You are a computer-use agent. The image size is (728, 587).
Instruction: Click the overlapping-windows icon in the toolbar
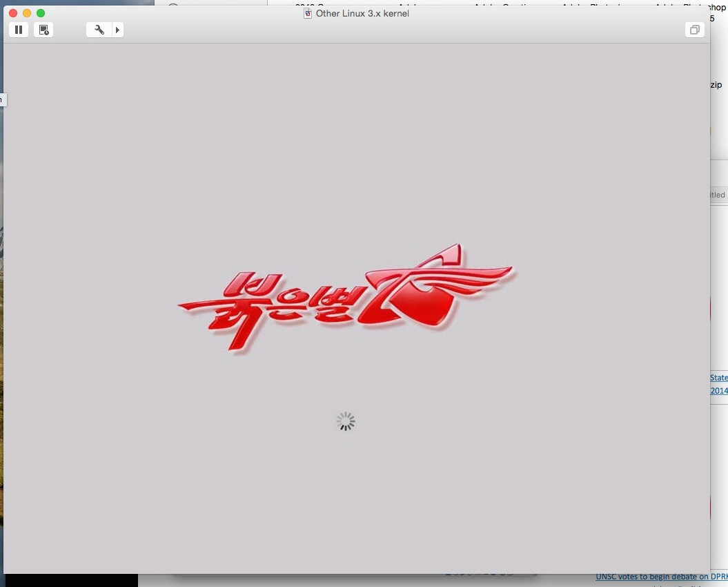point(695,30)
